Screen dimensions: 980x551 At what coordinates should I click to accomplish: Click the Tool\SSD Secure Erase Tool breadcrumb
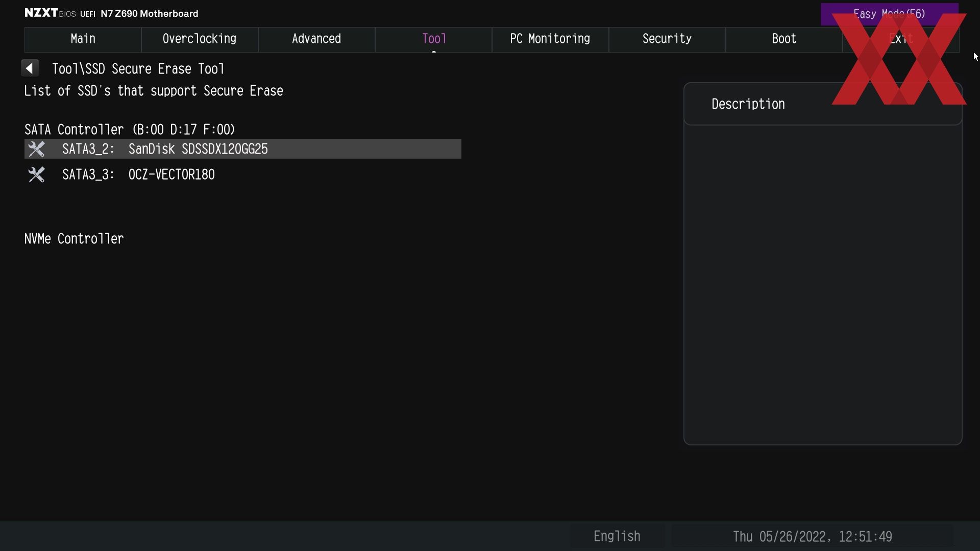pyautogui.click(x=138, y=69)
